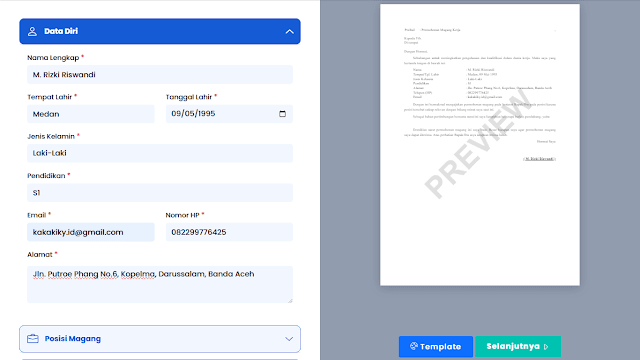This screenshot has width=640, height=360.
Task: Edit the Nomor HP field 082299776425
Action: click(229, 232)
